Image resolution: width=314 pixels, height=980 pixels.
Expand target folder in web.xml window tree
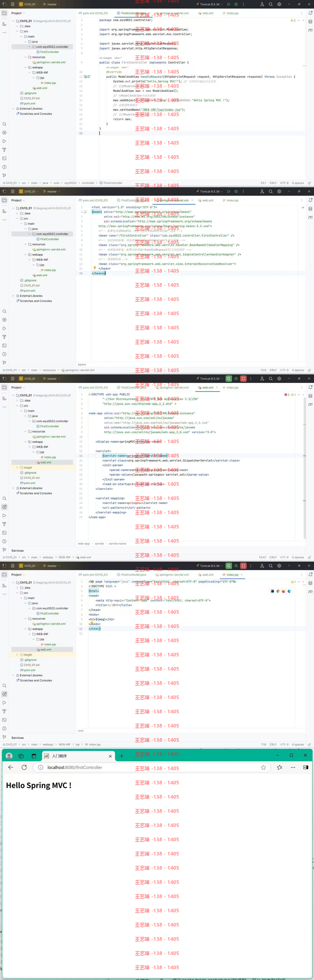pyautogui.click(x=17, y=467)
